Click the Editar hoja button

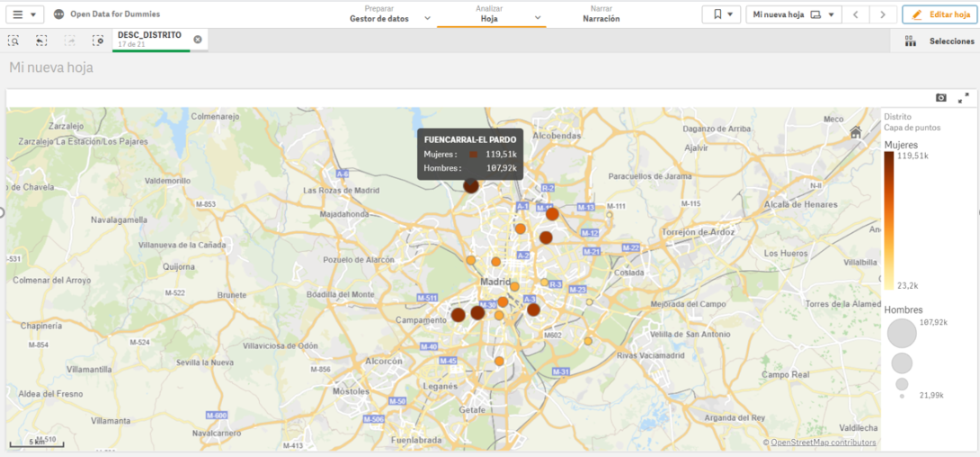click(x=939, y=14)
